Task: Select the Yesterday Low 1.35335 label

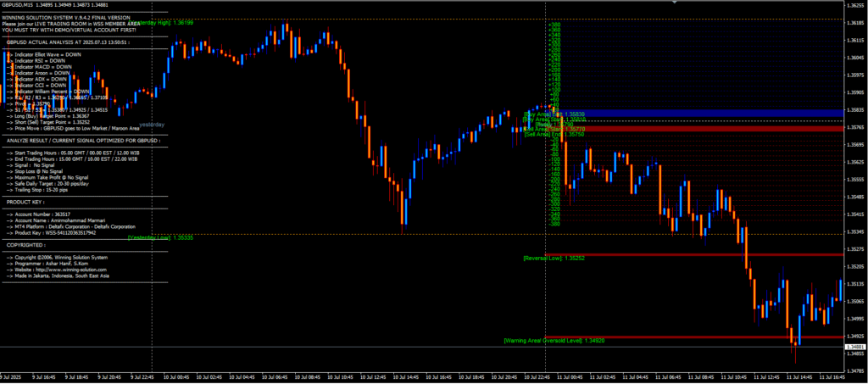Action: (x=161, y=238)
